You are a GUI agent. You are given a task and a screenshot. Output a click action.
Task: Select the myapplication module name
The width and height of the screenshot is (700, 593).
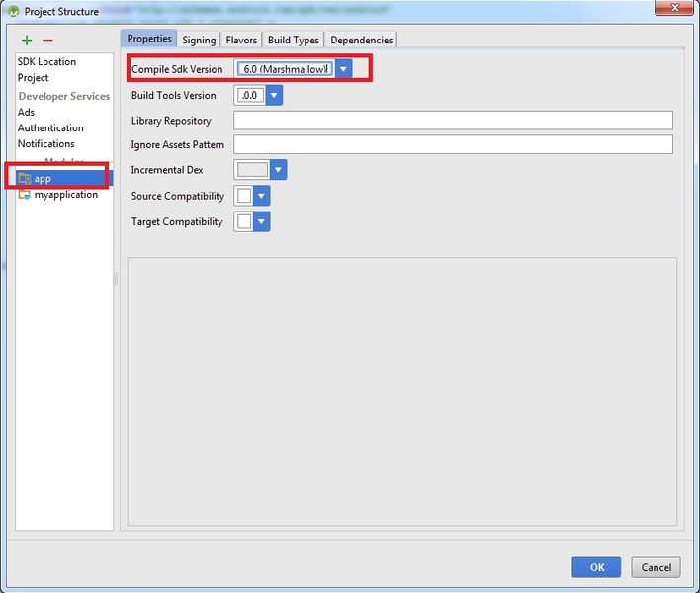(66, 194)
